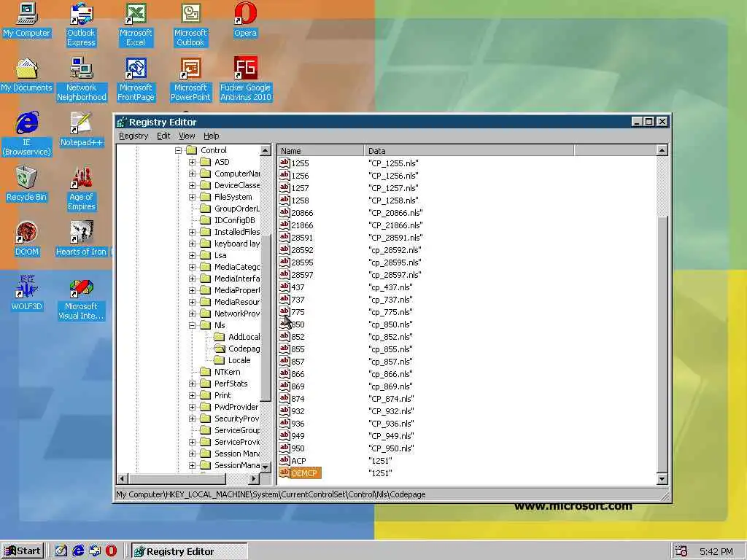Viewport: 747px width, 560px height.
Task: Collapse the Nls registry key
Action: click(x=192, y=325)
